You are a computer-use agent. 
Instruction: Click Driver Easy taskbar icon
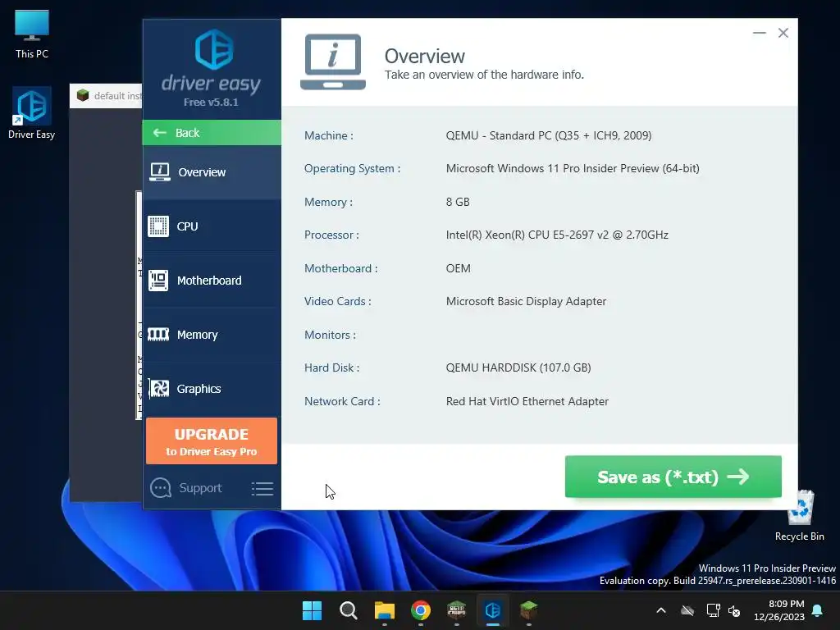click(493, 610)
